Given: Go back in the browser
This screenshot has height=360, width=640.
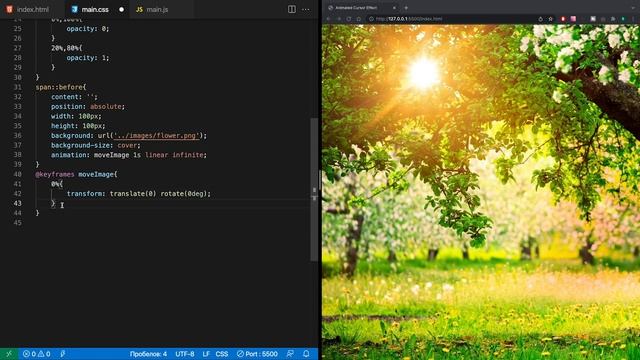Looking at the screenshot, I should [329, 19].
